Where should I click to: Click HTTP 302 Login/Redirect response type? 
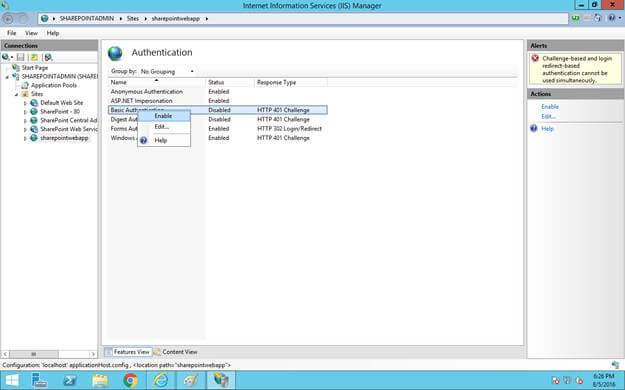tap(289, 129)
